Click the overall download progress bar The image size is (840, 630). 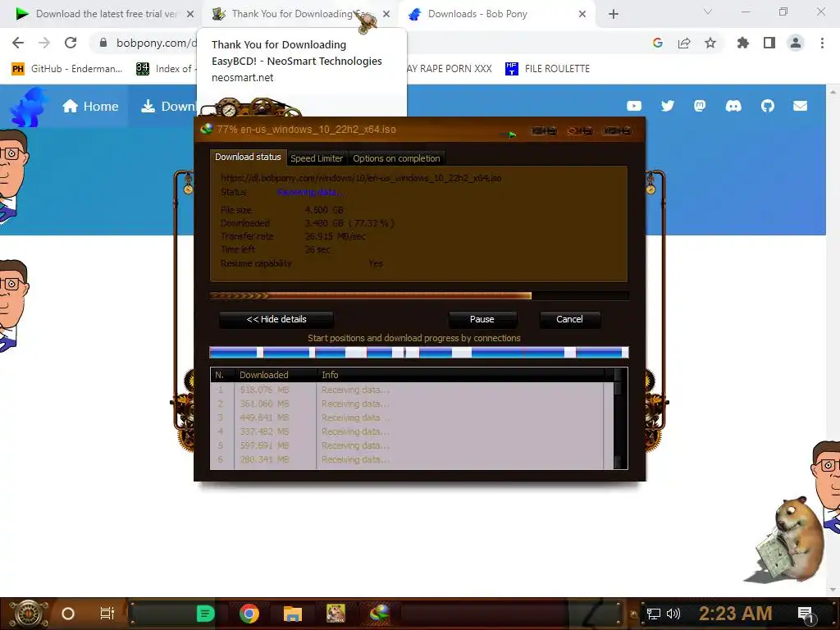pos(419,295)
